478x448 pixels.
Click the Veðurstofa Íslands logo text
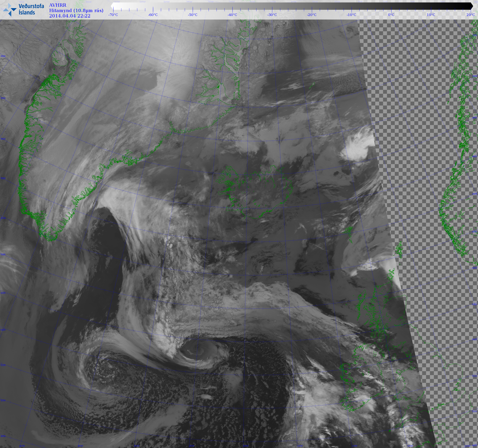[31, 9]
